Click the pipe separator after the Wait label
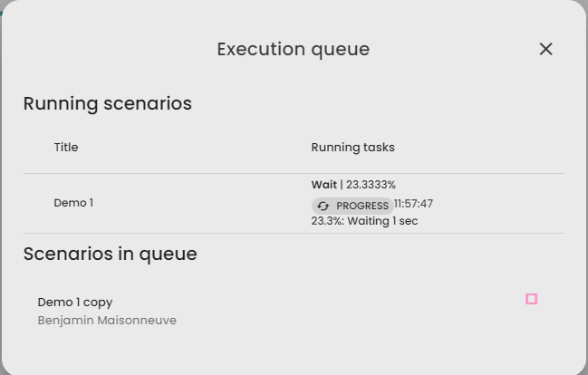The height and width of the screenshot is (375, 588). pyautogui.click(x=342, y=185)
